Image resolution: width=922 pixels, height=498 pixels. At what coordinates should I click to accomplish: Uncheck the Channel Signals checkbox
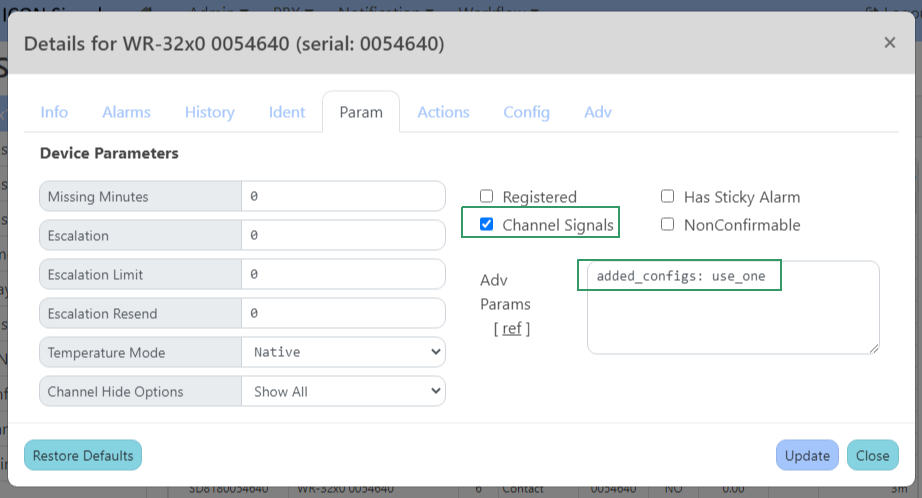click(487, 224)
